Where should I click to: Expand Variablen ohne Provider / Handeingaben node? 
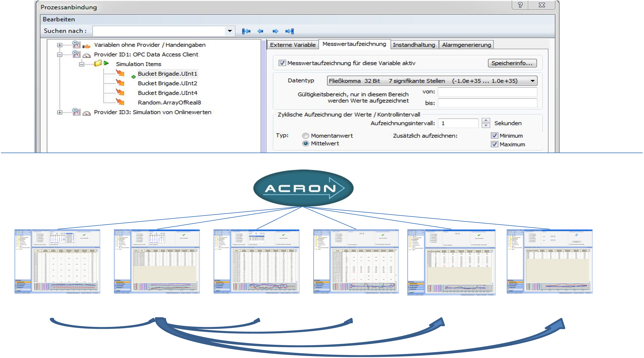(x=59, y=45)
